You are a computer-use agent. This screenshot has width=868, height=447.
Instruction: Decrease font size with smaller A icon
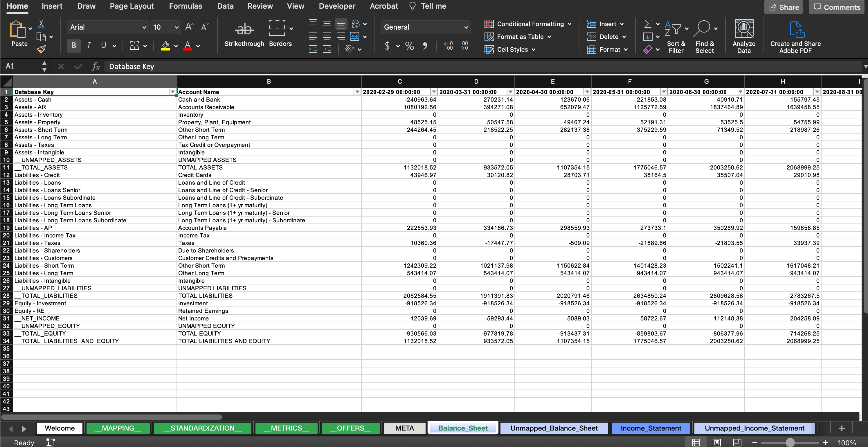point(205,27)
